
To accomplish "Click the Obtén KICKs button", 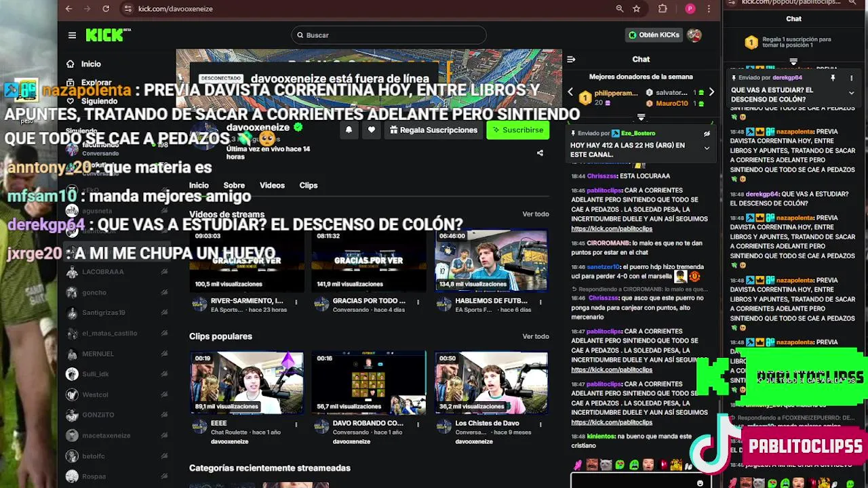I will [654, 35].
